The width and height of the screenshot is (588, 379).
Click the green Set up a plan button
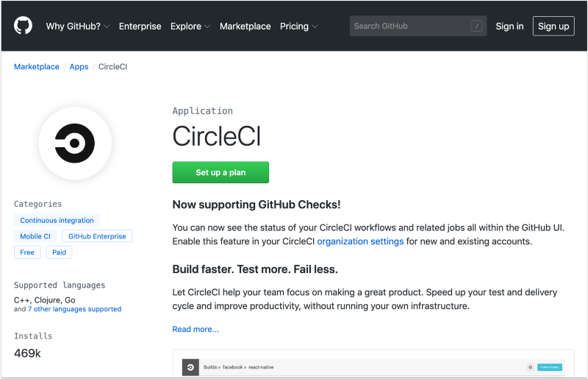point(220,172)
